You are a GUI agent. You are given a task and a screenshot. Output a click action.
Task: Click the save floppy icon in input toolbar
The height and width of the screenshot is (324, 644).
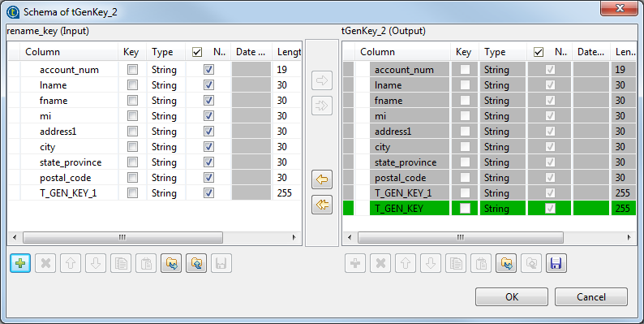point(221,263)
